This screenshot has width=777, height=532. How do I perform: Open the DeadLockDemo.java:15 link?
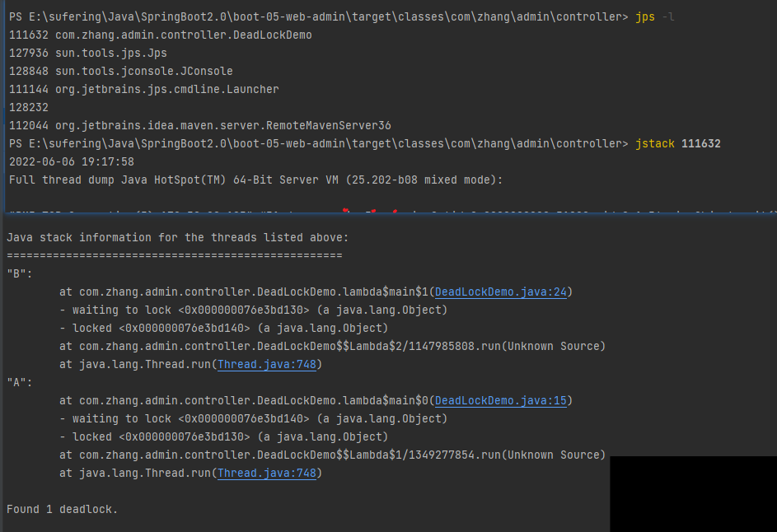click(500, 400)
